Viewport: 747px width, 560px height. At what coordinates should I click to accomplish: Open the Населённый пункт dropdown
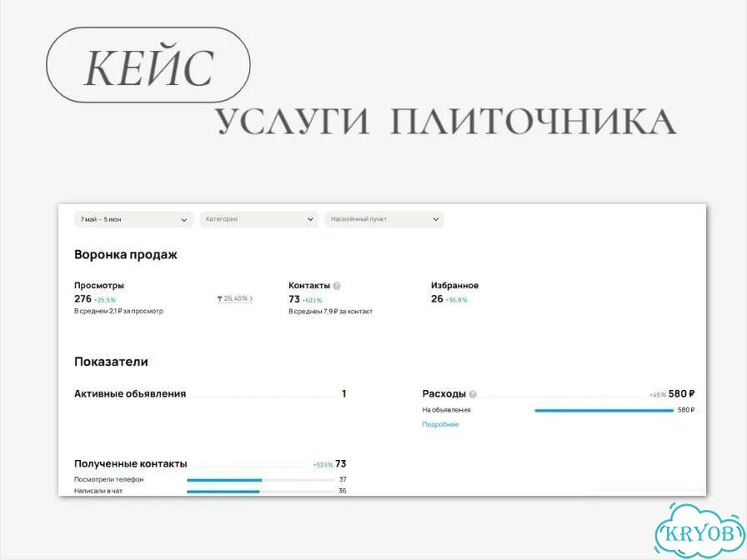pos(384,219)
